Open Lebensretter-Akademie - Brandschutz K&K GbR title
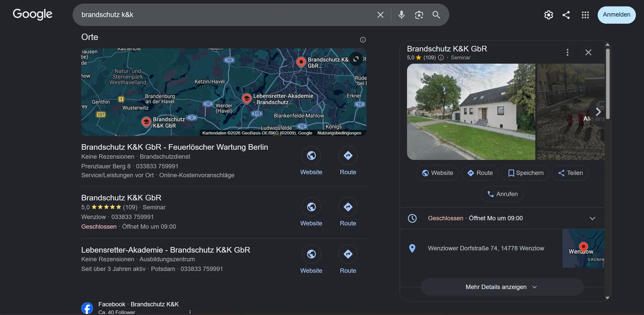Viewport: 644px width, 315px height. pos(166,250)
